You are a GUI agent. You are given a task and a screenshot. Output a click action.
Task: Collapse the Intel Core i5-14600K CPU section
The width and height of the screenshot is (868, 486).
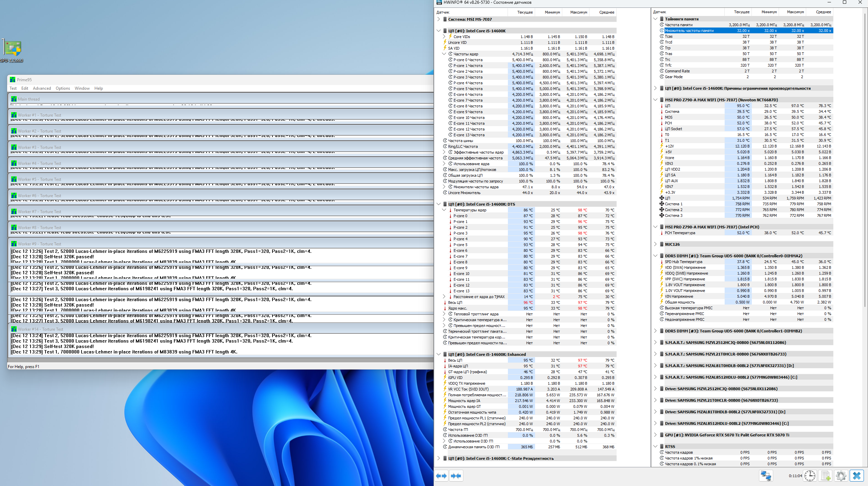(439, 31)
